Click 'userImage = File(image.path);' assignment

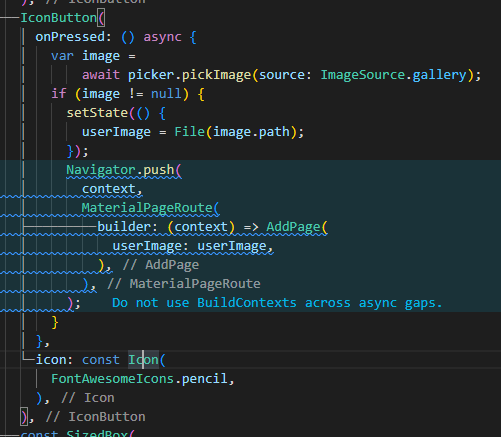pyautogui.click(x=193, y=132)
